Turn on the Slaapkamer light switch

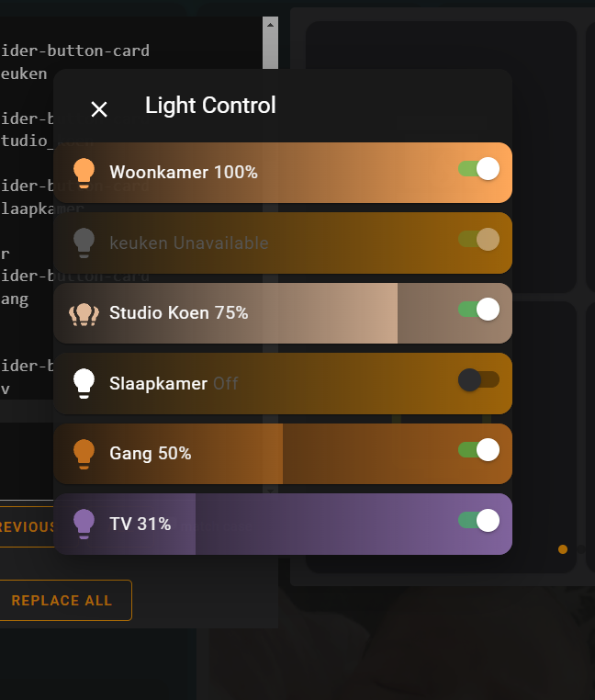pyautogui.click(x=478, y=379)
